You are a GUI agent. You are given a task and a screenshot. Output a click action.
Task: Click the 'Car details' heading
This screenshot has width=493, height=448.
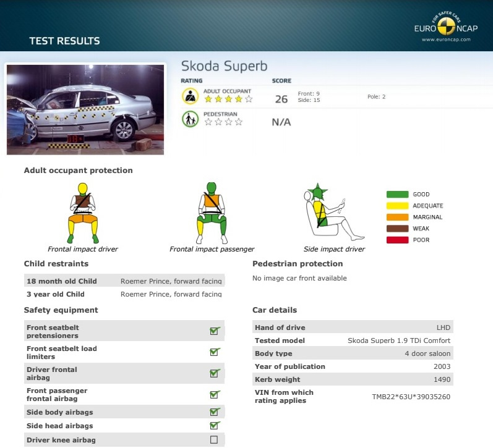click(x=275, y=310)
